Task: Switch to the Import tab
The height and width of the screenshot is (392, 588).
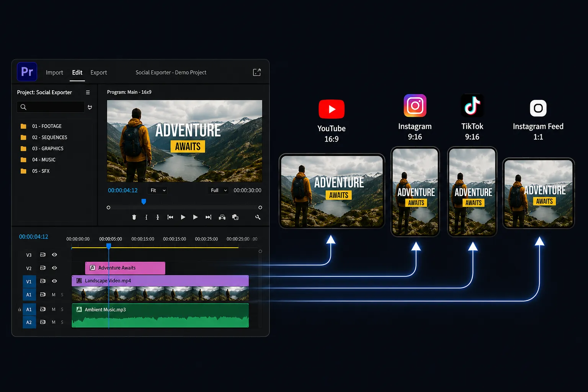Action: click(54, 72)
